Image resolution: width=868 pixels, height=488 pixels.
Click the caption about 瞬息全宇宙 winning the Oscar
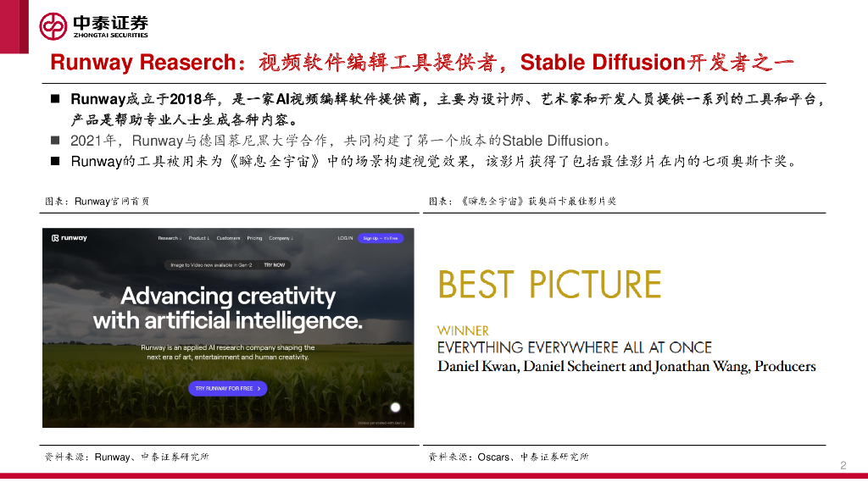tap(522, 202)
